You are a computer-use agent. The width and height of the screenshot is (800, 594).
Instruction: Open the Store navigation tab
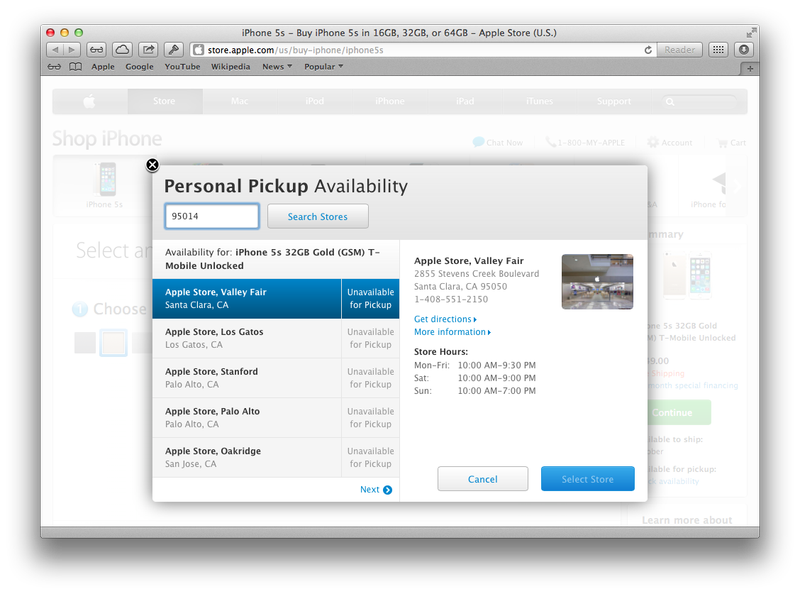[164, 102]
